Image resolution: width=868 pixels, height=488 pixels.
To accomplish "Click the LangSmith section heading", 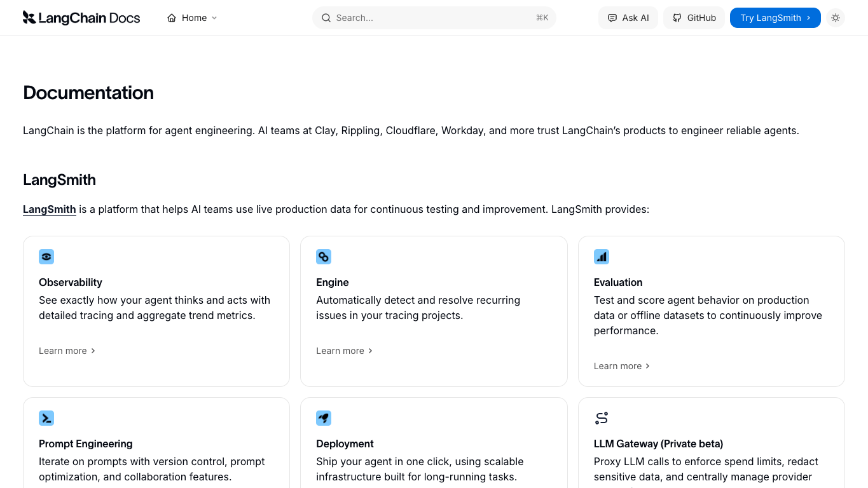I will click(59, 180).
